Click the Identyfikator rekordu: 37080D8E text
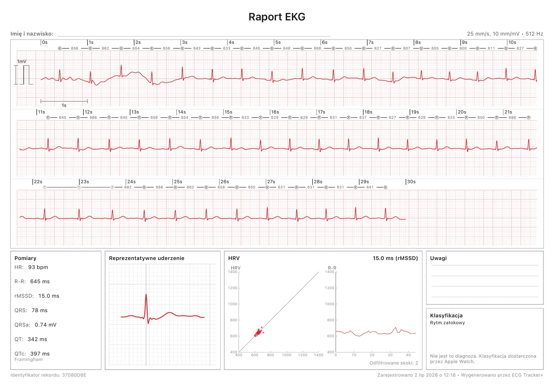Image resolution: width=554 pixels, height=392 pixels. tap(48, 375)
